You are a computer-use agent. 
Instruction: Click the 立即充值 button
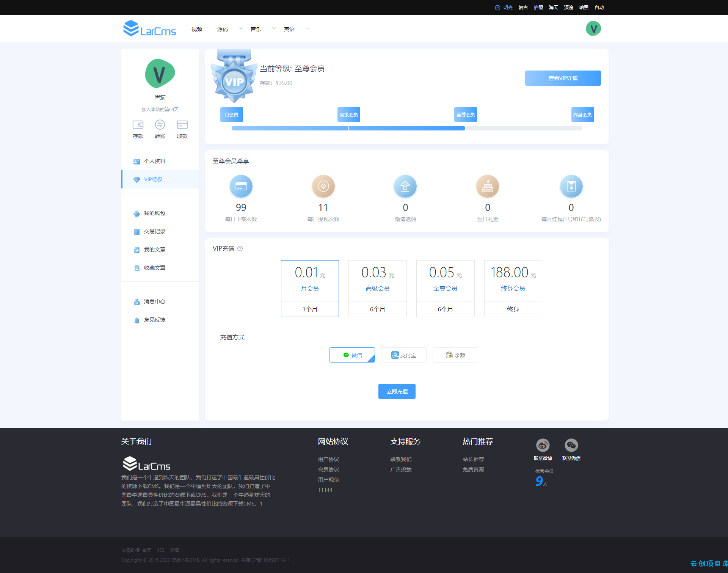(397, 391)
